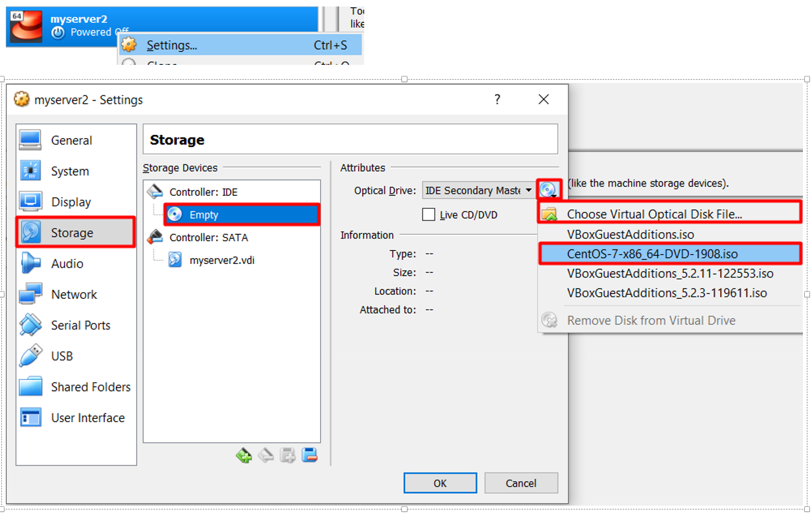Remove selected storage controller icon

click(x=266, y=456)
